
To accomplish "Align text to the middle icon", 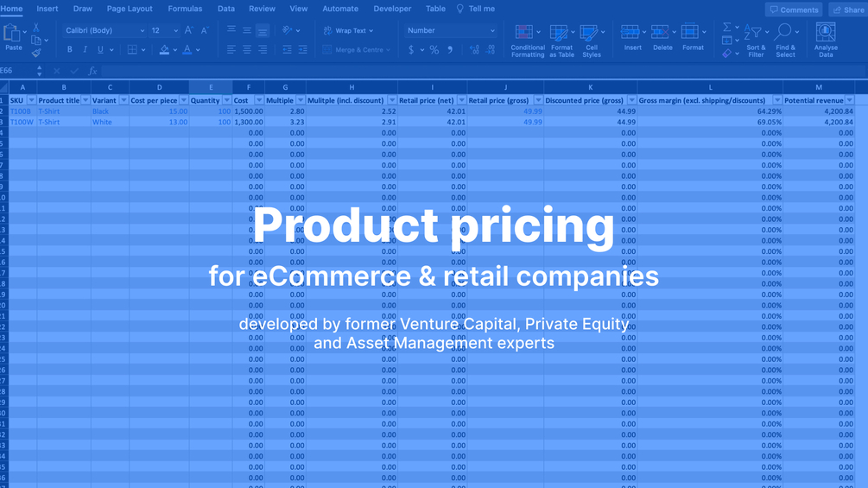I will (x=247, y=30).
